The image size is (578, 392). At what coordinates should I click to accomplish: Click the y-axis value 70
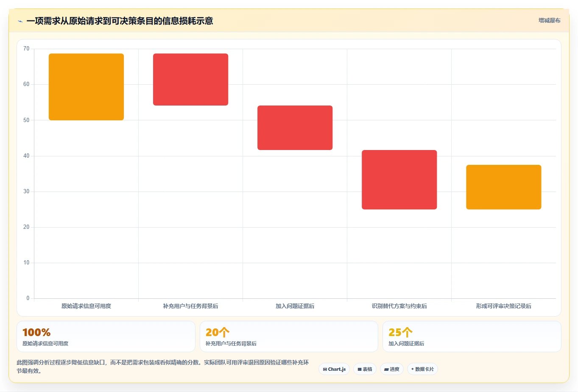pos(26,49)
